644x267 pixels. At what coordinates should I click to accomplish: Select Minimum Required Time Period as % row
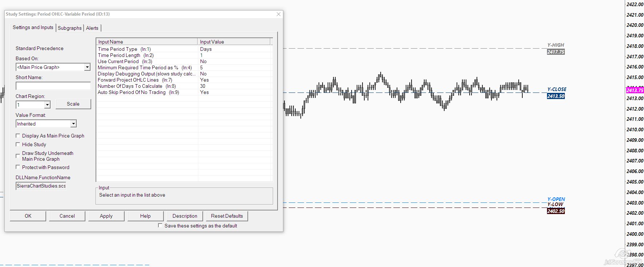tap(184, 67)
